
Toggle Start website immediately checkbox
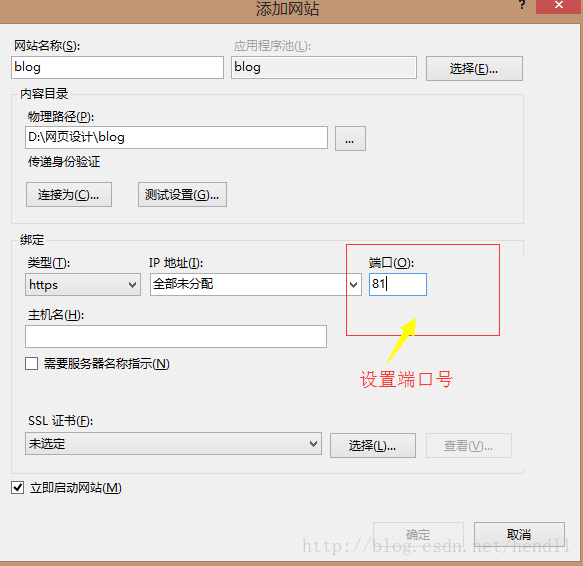[x=18, y=488]
